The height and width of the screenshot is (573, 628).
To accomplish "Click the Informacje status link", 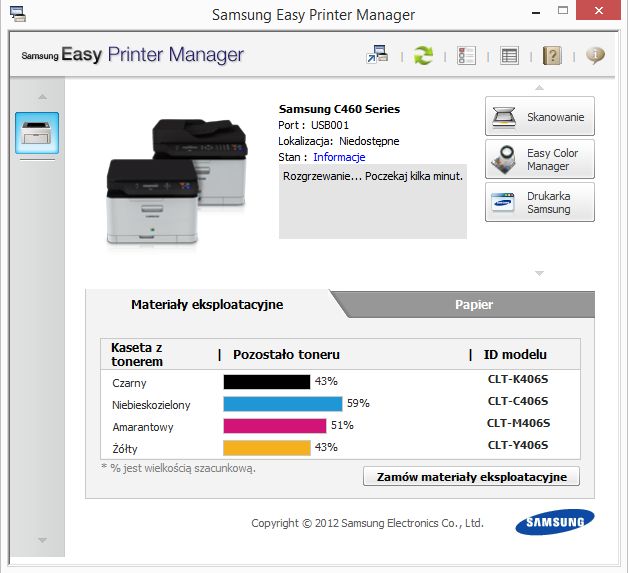I will [339, 157].
